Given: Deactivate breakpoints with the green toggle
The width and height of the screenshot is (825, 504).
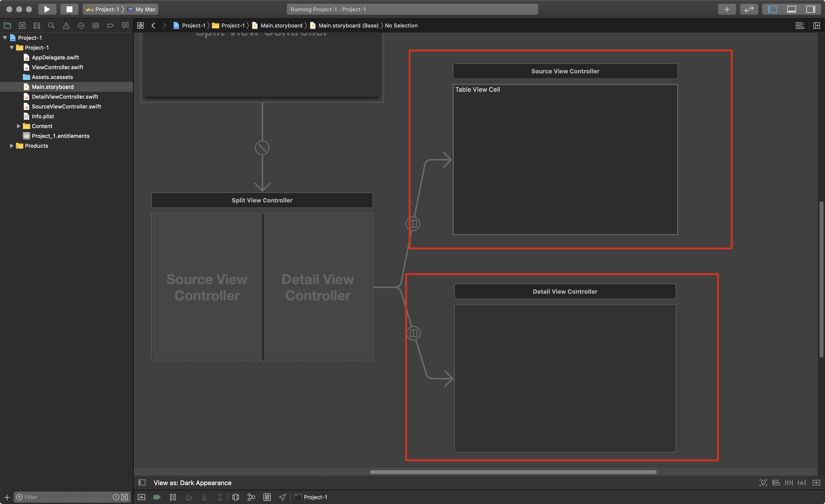Looking at the screenshot, I should [157, 497].
